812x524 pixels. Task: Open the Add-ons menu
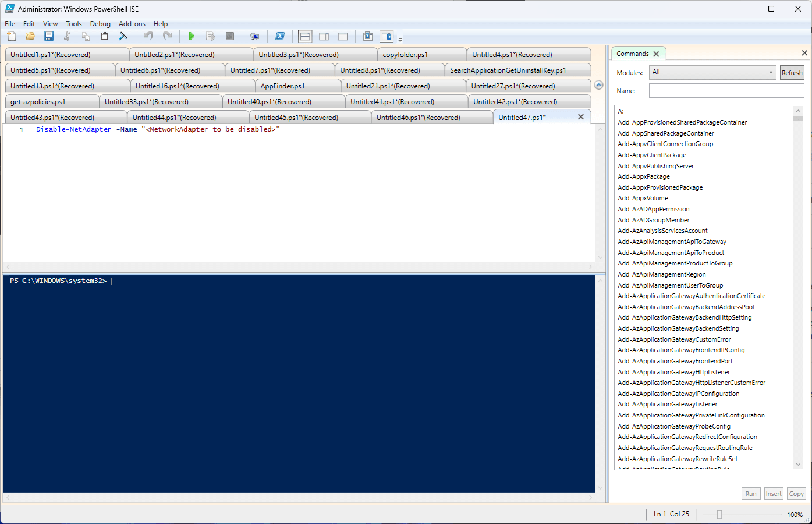132,24
